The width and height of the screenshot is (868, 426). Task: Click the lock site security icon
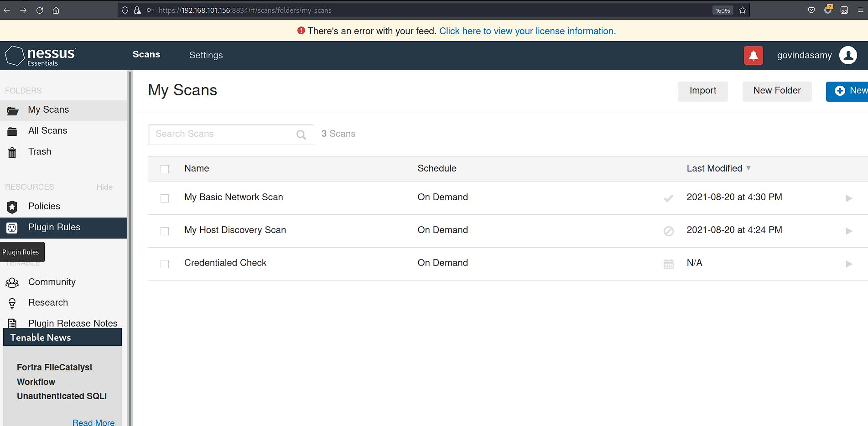[x=137, y=10]
